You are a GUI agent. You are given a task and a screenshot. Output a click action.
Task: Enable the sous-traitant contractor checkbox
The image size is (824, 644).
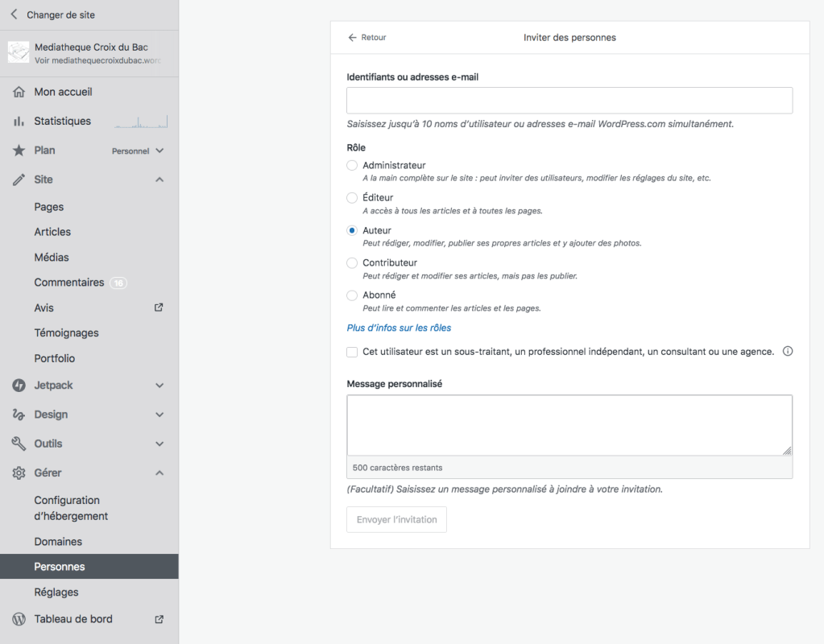click(x=352, y=352)
